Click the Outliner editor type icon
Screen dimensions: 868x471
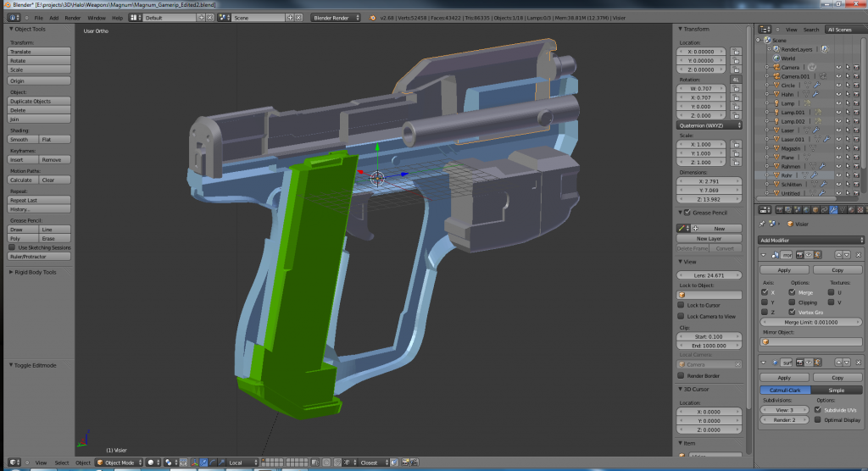(765, 30)
